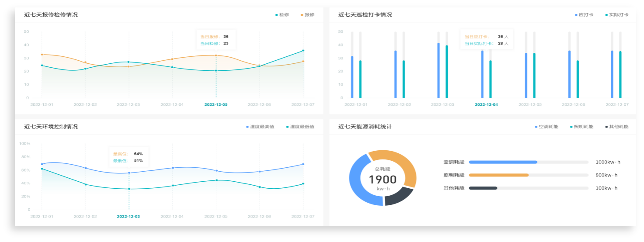Hide the 应打卡 series via legend
This screenshot has height=242, width=644.
(584, 15)
